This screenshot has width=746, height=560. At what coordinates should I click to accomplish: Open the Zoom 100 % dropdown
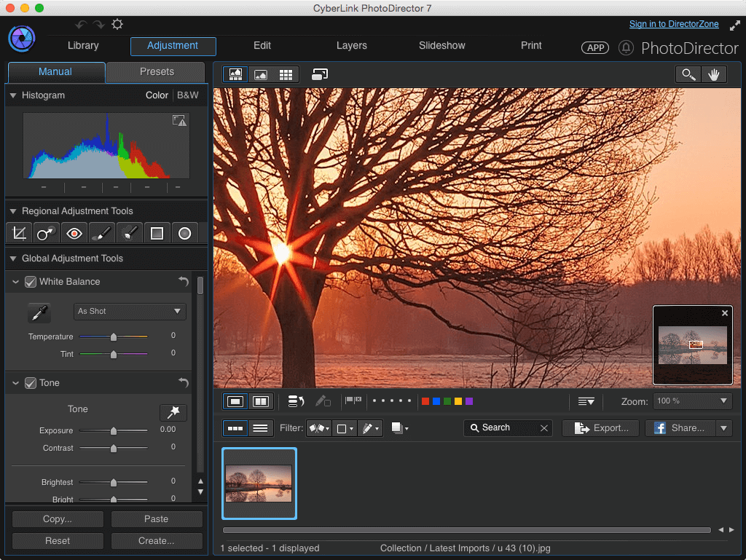click(x=692, y=401)
